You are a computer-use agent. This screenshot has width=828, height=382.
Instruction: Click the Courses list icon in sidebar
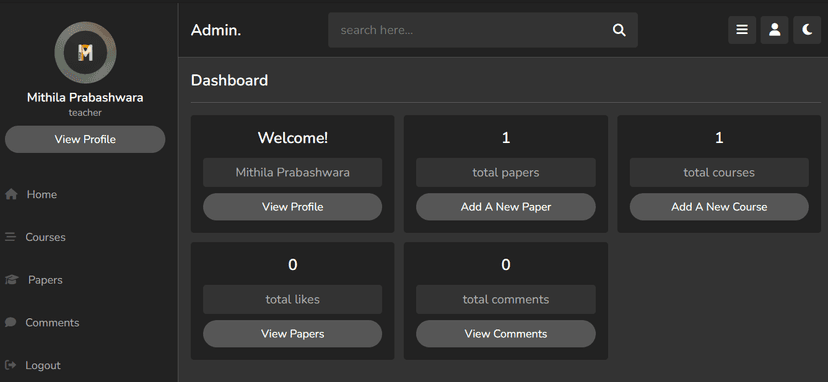(11, 237)
